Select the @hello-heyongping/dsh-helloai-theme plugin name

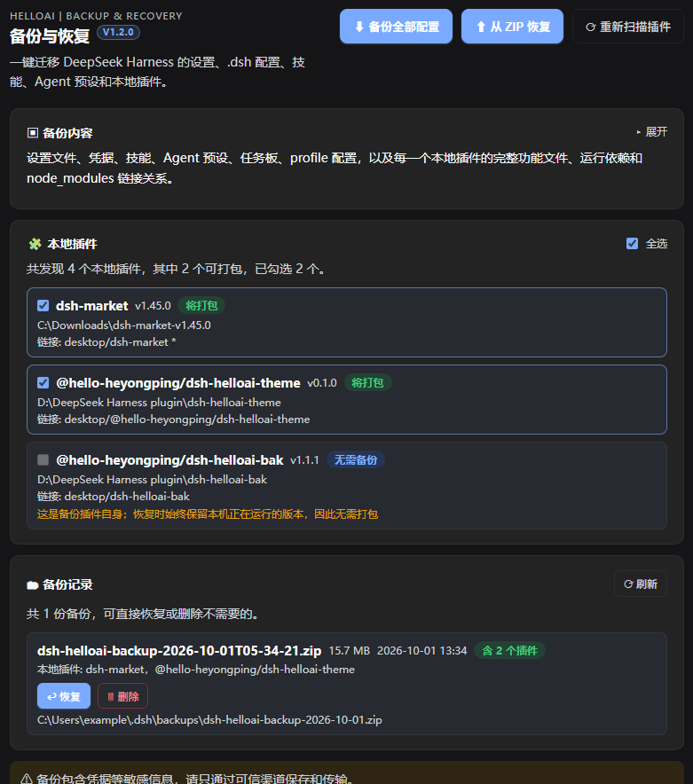[x=178, y=383]
